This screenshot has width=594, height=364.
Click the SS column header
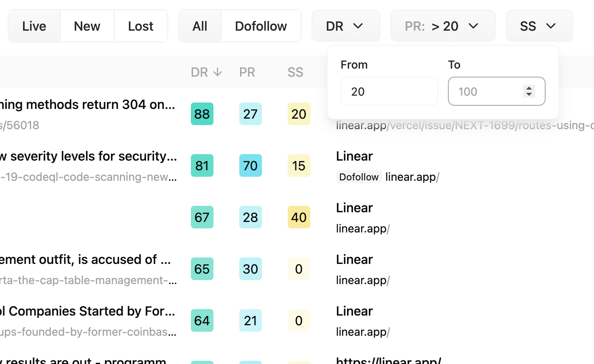295,72
